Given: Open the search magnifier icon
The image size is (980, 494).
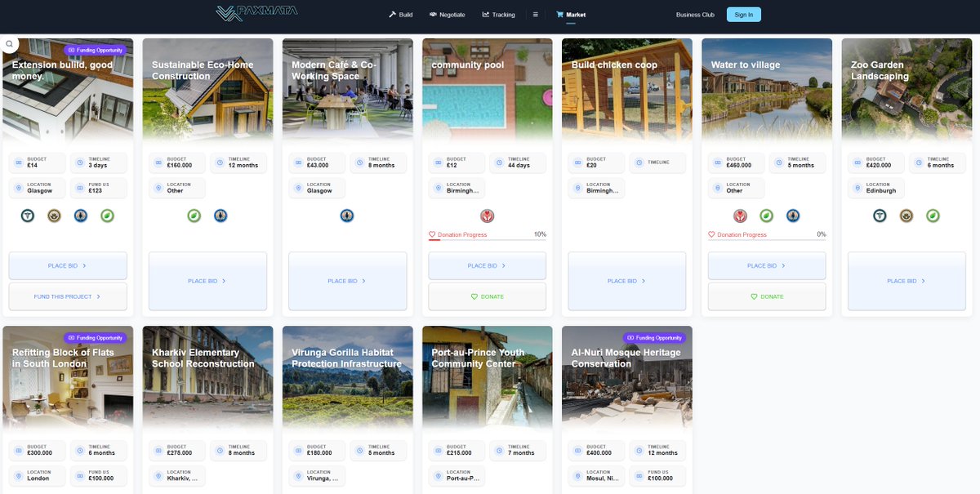Looking at the screenshot, I should coord(9,44).
